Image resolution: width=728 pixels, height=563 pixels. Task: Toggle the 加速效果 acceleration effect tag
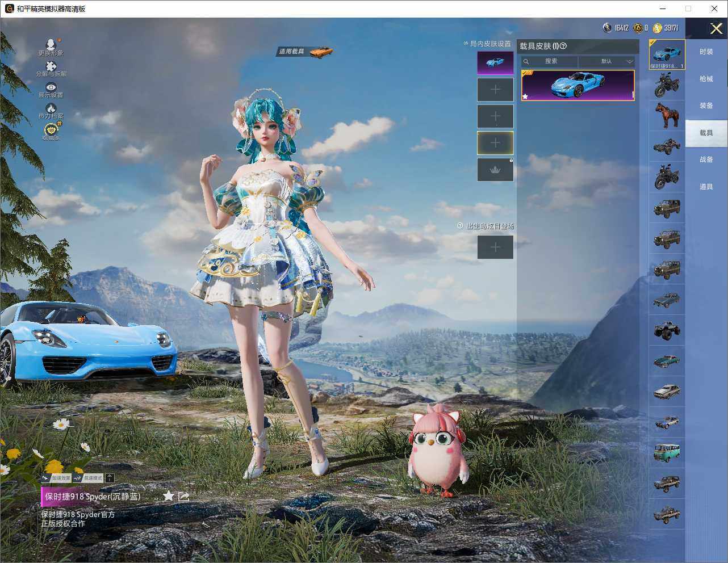pos(56,478)
